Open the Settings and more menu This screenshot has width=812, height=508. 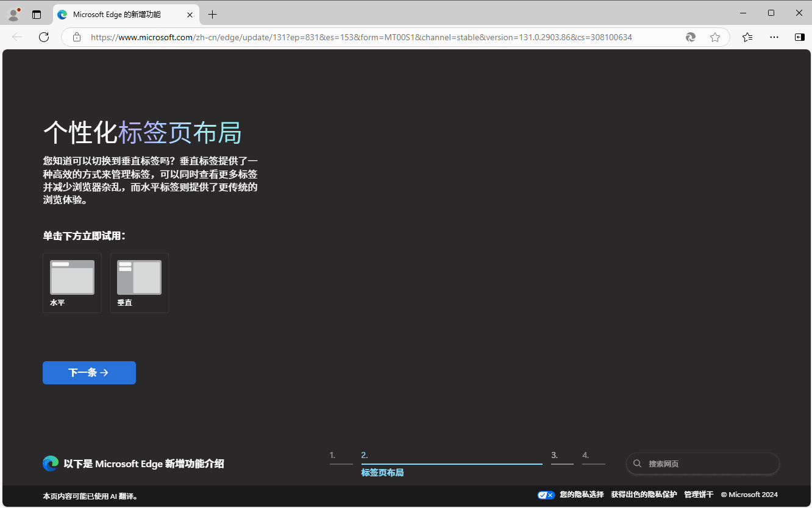click(774, 37)
